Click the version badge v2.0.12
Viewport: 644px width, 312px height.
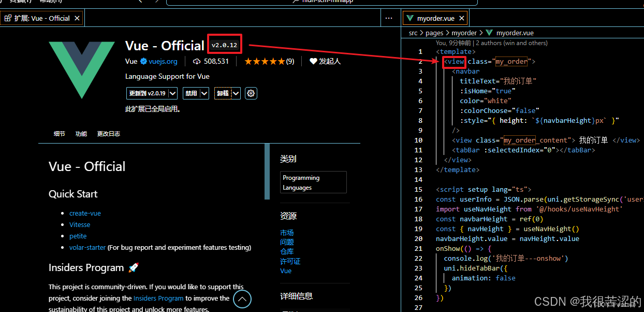pos(224,45)
